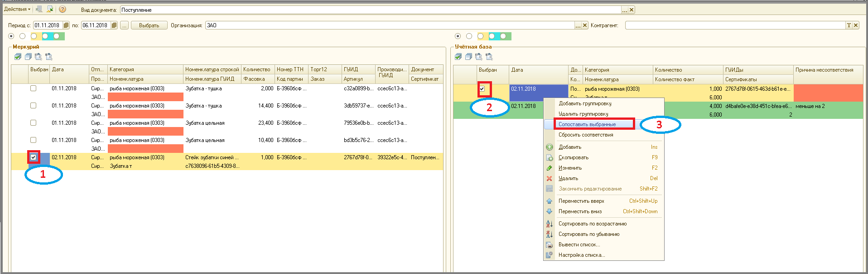Click the T button in Контрагент field
The width and height of the screenshot is (868, 274).
click(x=849, y=25)
